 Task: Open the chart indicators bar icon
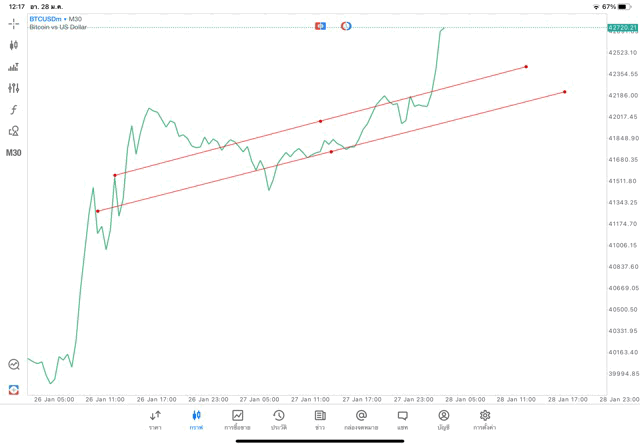pos(14,67)
